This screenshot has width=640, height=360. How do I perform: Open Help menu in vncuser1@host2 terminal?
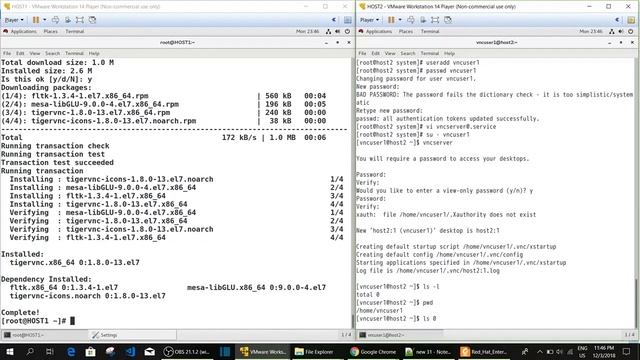449,53
